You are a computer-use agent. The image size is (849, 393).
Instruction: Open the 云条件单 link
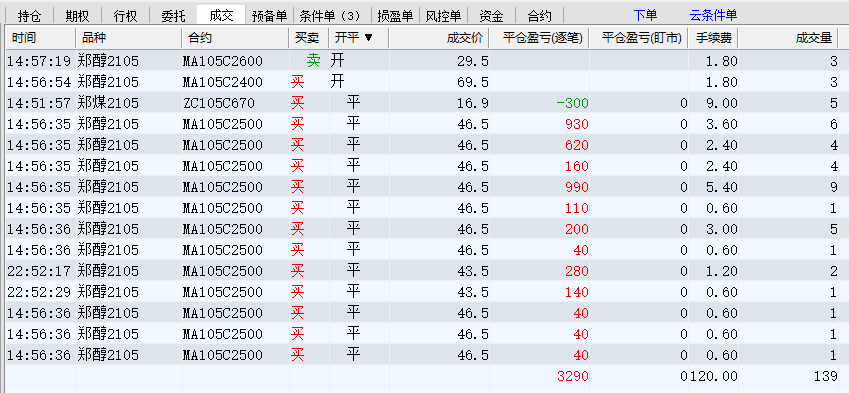[713, 15]
